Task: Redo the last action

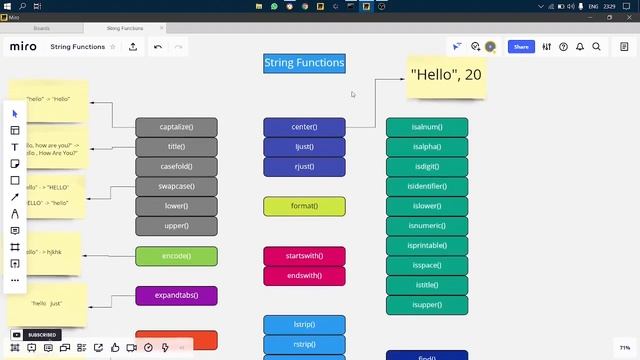Action: click(178, 47)
